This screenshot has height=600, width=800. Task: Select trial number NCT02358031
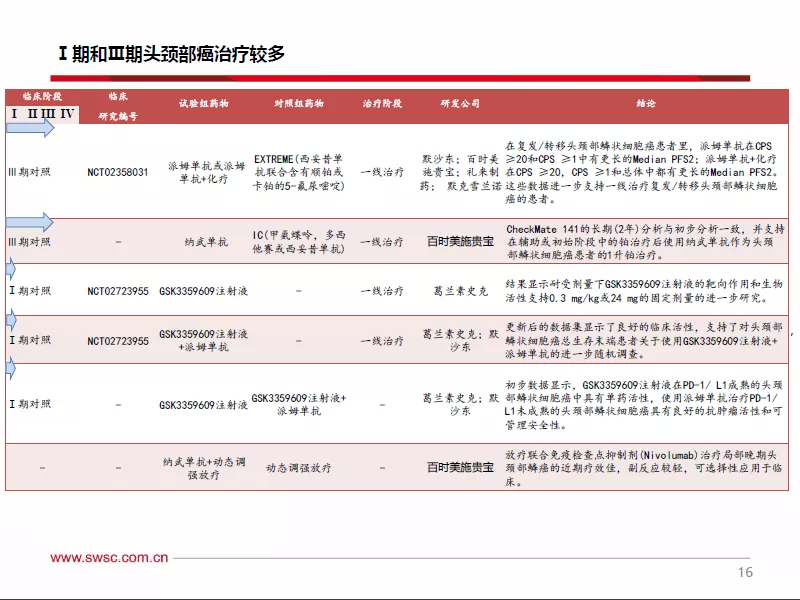pos(118,172)
